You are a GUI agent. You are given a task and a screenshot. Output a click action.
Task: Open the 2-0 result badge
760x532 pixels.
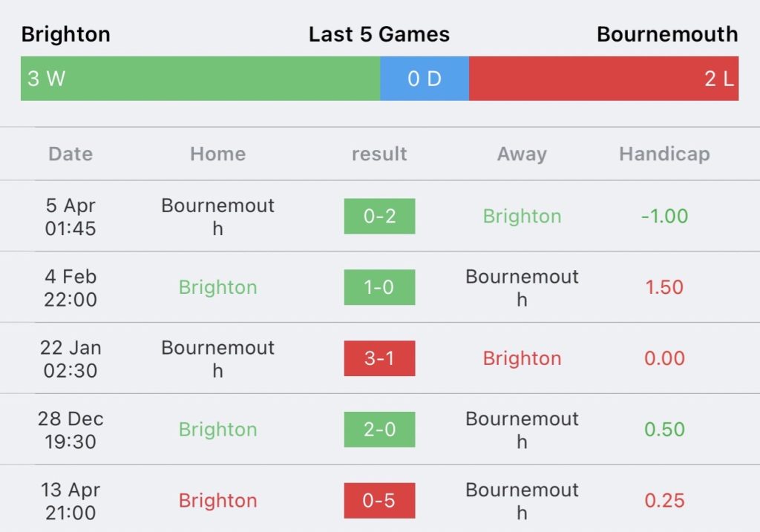point(379,430)
